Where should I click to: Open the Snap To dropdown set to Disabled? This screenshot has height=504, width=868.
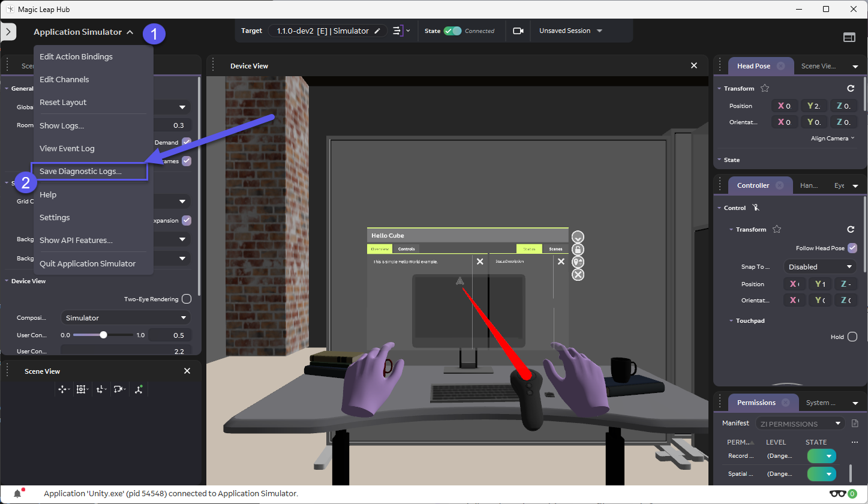coord(821,267)
